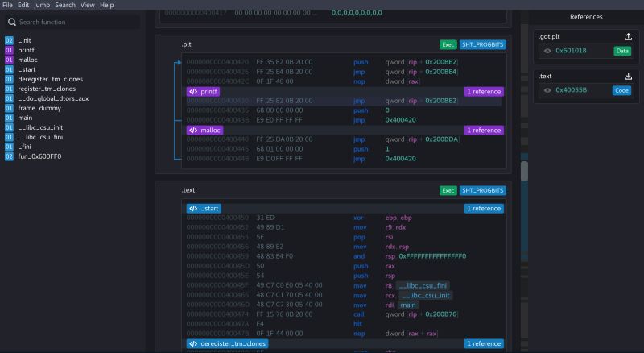Viewport: 644px width, 353px height.
Task: Click the _start function label in .text
Action: tap(204, 208)
